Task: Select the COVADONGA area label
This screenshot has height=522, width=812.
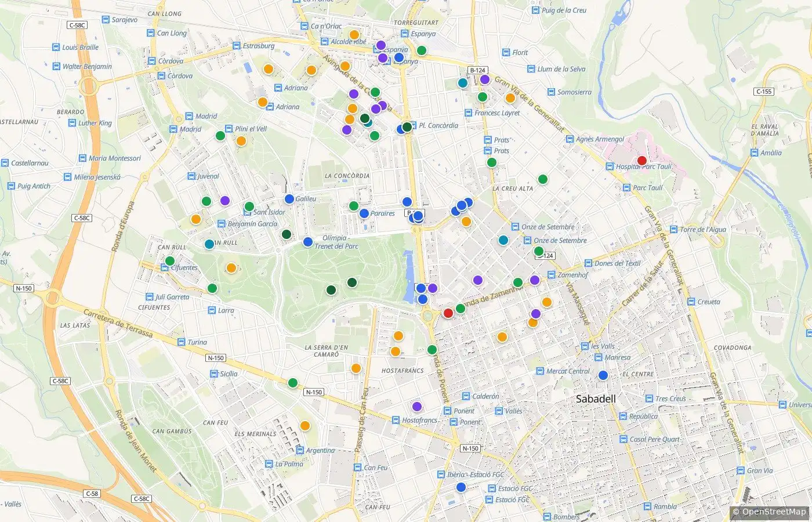Action: tap(733, 348)
